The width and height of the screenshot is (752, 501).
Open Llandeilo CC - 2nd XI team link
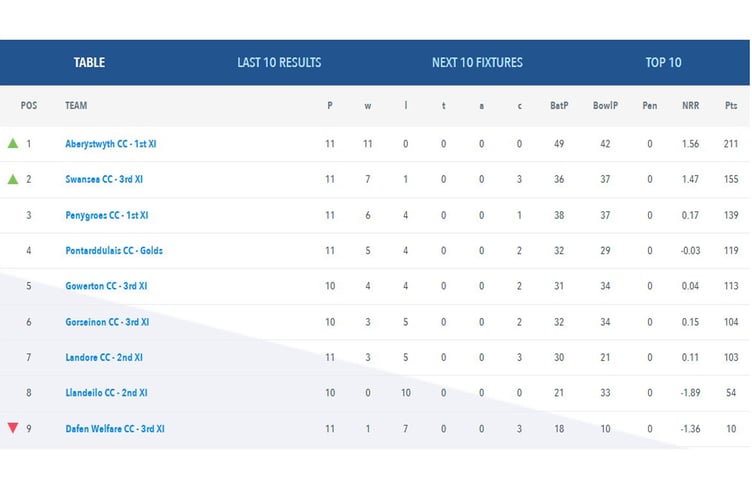[105, 393]
